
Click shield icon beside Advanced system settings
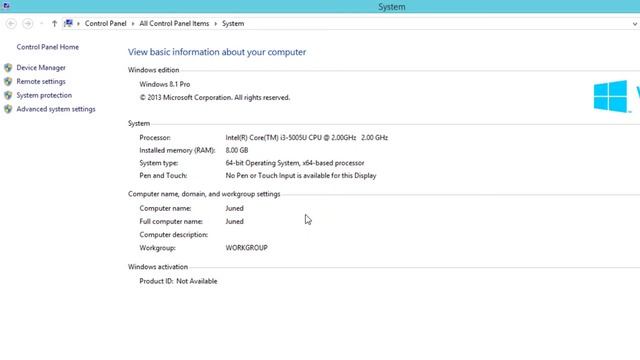point(8,109)
